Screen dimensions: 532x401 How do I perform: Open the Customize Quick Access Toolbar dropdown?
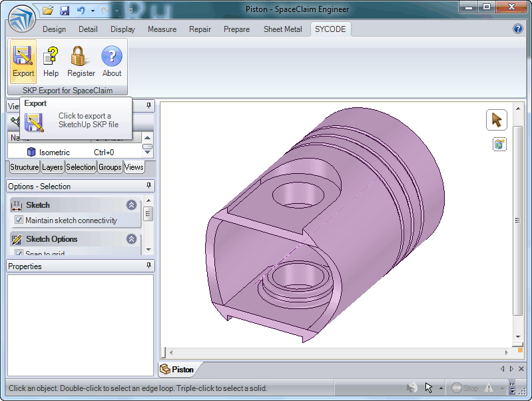[131, 11]
